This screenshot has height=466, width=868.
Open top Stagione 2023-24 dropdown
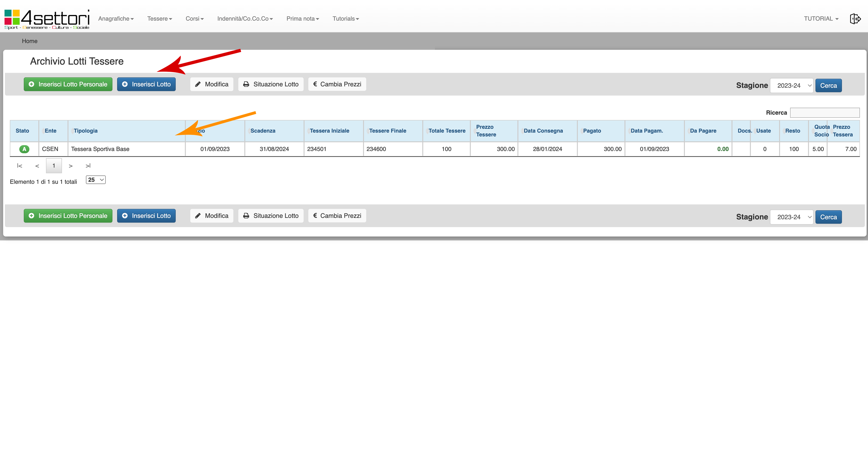tap(792, 86)
